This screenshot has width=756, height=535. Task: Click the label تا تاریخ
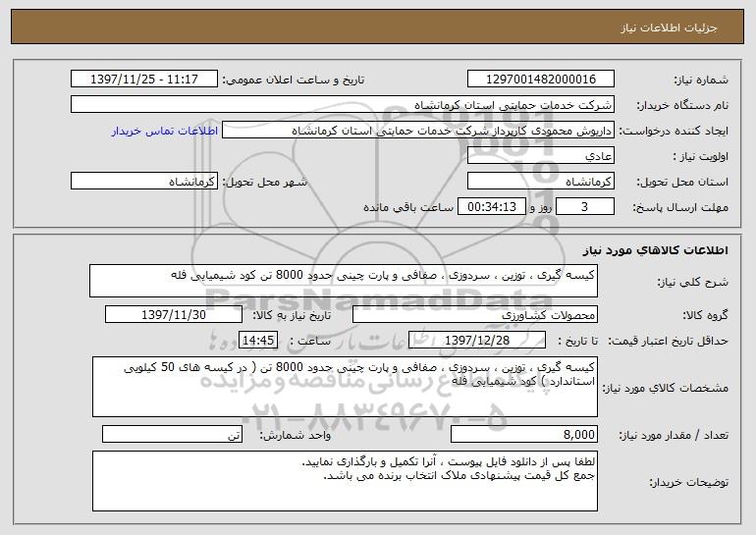point(577,341)
